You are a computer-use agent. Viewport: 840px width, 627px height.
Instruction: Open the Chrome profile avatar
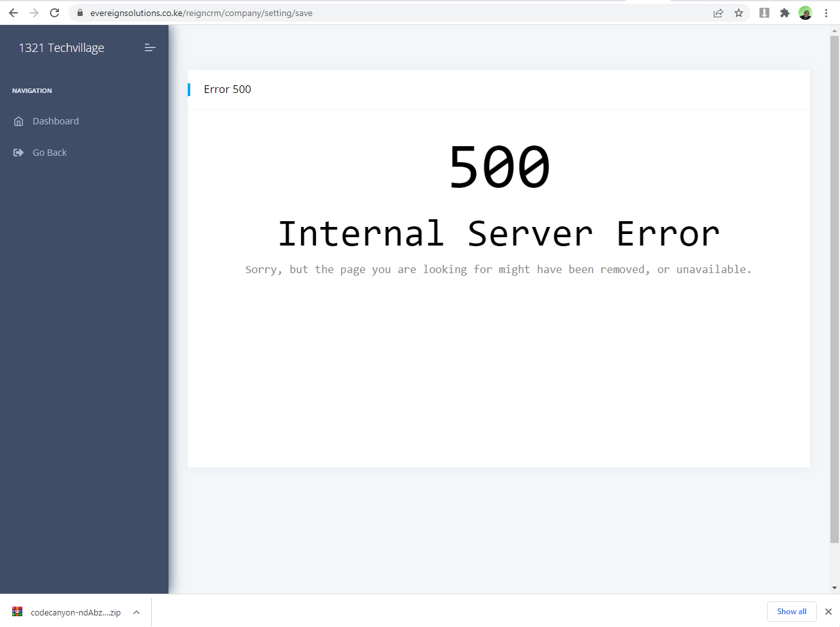805,13
